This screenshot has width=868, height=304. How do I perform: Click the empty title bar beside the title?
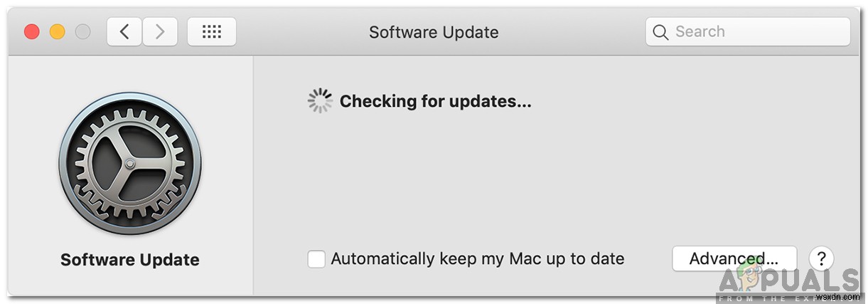[x=569, y=32]
